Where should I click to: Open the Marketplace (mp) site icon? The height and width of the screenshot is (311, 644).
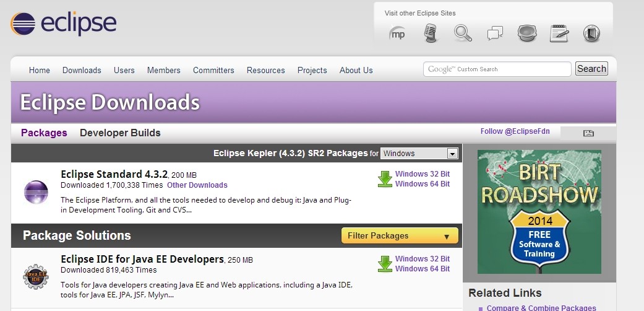pos(397,33)
